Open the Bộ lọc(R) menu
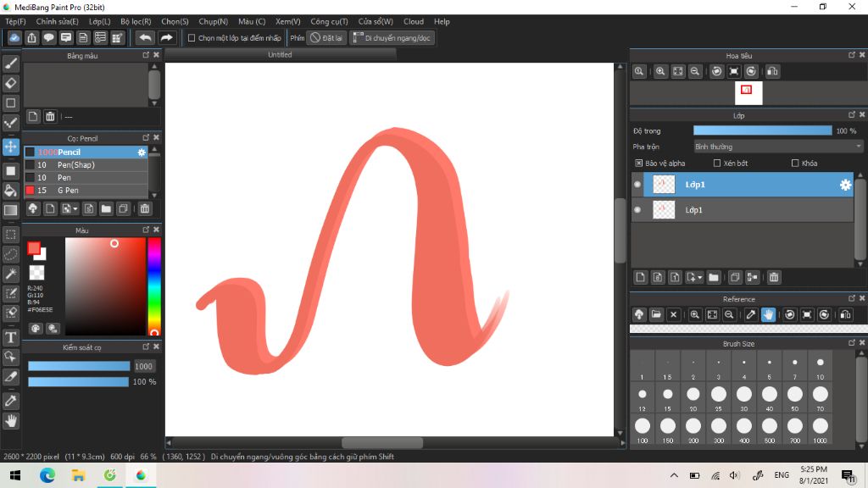The width and height of the screenshot is (868, 488). 136,21
